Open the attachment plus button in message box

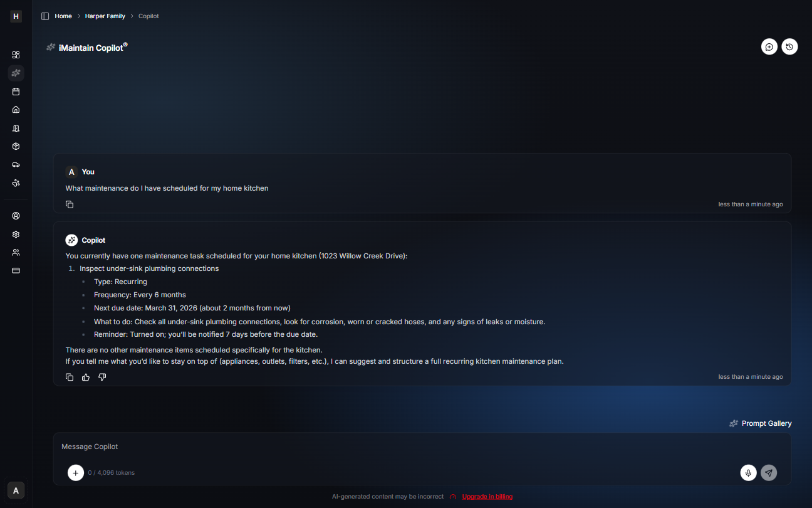(x=76, y=473)
